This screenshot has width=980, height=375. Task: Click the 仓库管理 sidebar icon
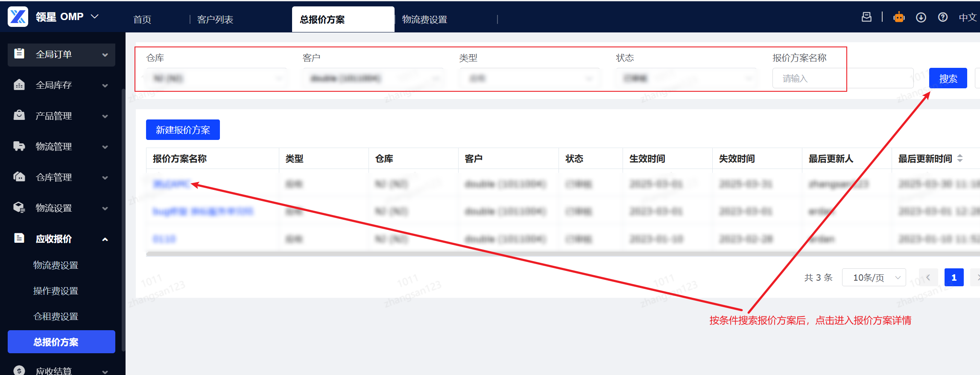(x=19, y=177)
